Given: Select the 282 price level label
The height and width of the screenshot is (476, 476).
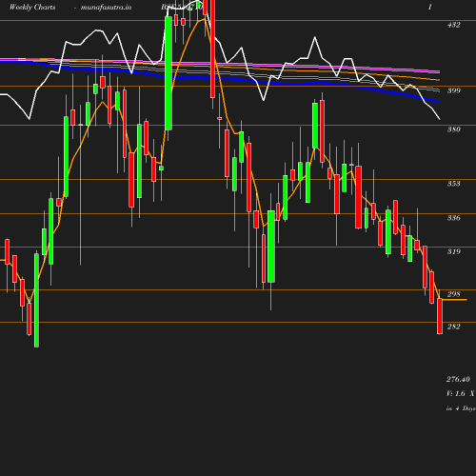Looking at the screenshot, I should coord(453,327).
